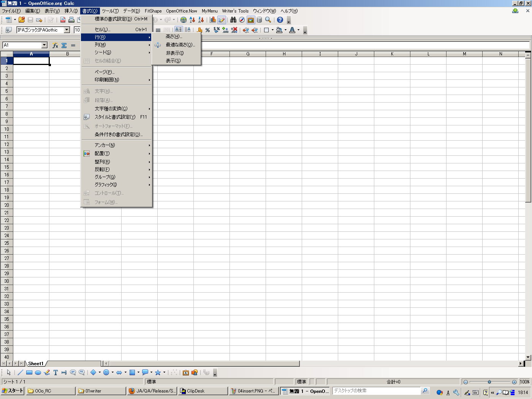Click the Font Color A swatch
The height and width of the screenshot is (399, 532).
coord(292,30)
